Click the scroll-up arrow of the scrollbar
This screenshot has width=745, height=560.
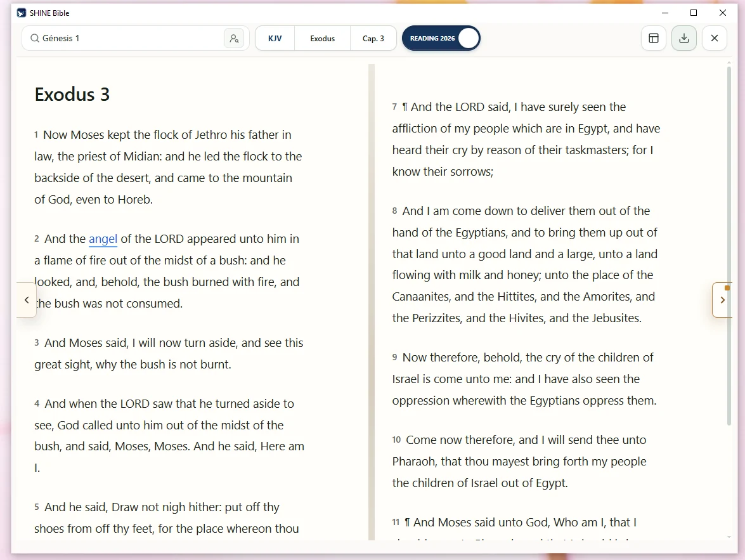click(x=729, y=62)
